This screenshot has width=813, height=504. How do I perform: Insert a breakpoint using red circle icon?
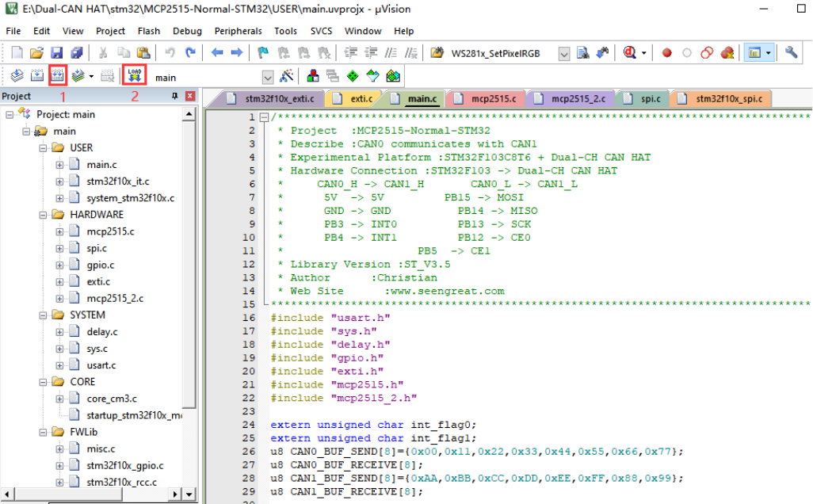point(666,53)
